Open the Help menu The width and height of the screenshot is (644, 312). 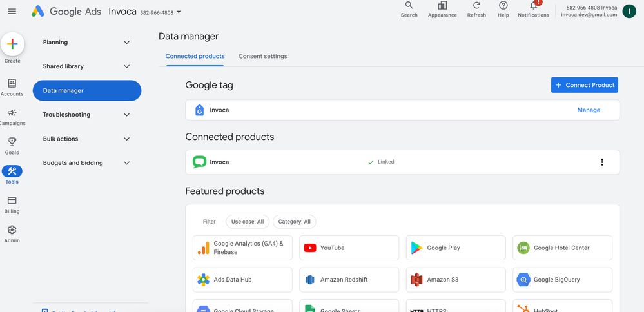click(x=503, y=10)
